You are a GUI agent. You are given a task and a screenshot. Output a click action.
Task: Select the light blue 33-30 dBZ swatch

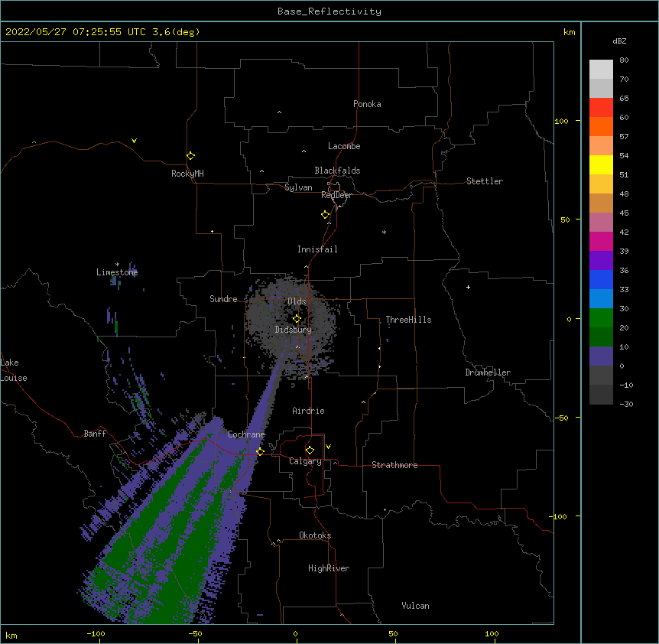click(x=601, y=299)
